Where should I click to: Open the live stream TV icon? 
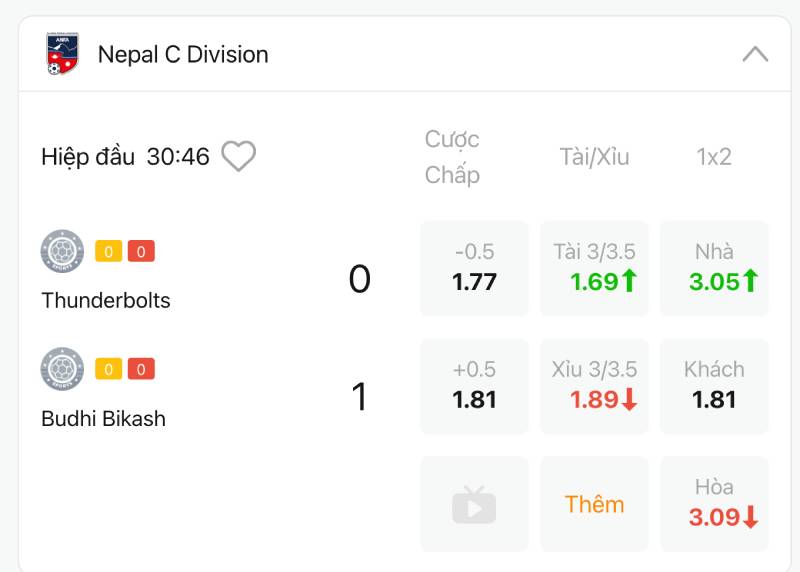click(474, 504)
